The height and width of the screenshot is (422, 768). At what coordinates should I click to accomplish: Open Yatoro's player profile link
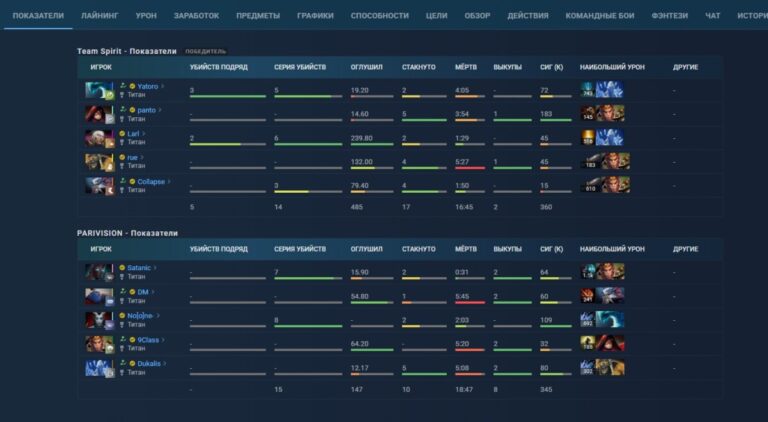point(147,86)
